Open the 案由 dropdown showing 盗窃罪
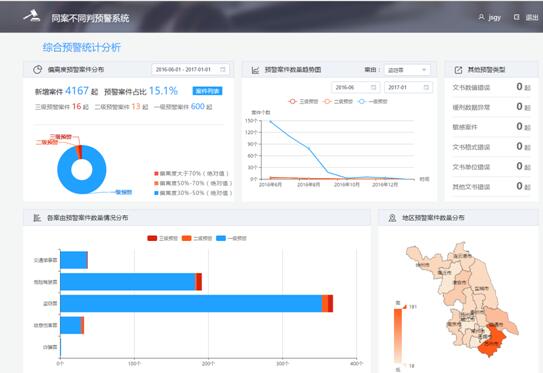543x373 pixels. click(407, 70)
